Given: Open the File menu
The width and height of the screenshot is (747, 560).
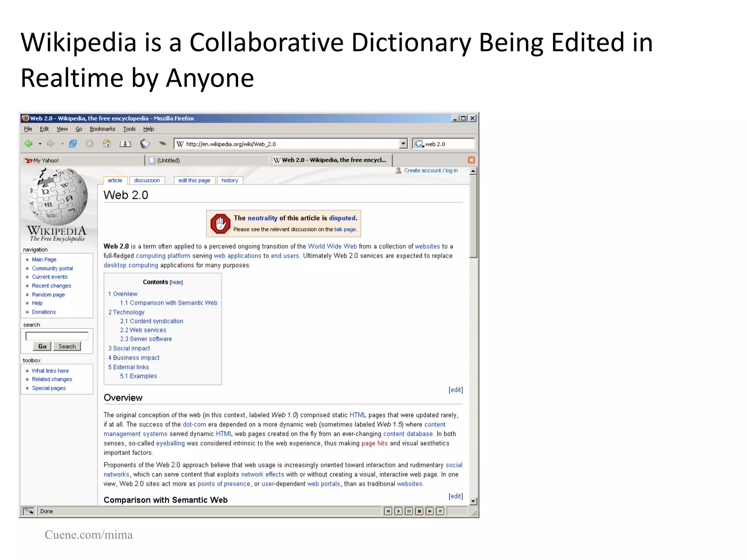Looking at the screenshot, I should point(28,129).
